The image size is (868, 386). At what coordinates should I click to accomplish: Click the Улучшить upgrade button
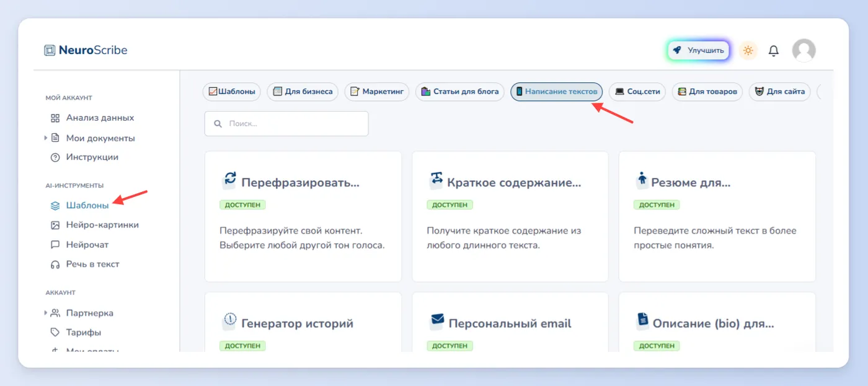[699, 50]
